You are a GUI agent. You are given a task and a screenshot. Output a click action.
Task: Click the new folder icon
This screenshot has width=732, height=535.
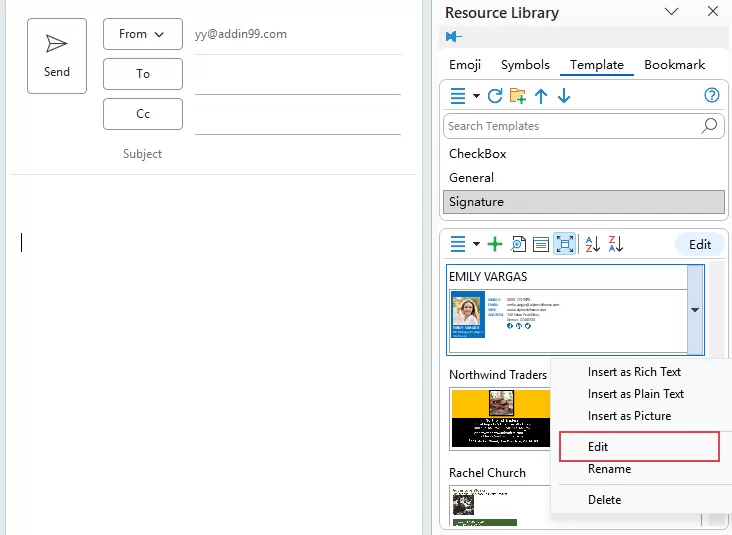518,96
